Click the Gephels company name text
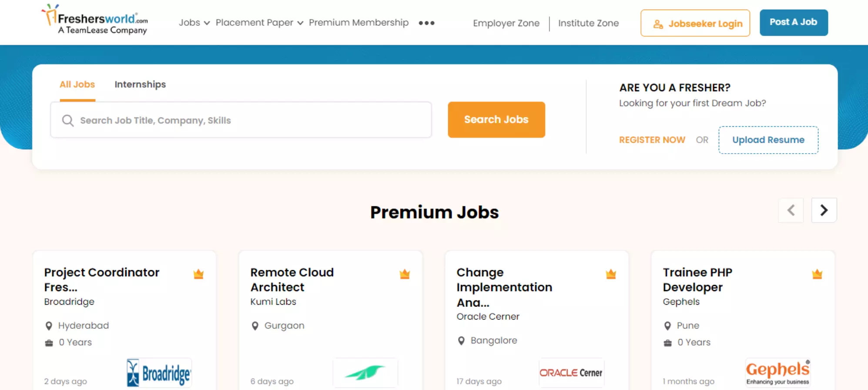The height and width of the screenshot is (390, 868). tap(681, 302)
